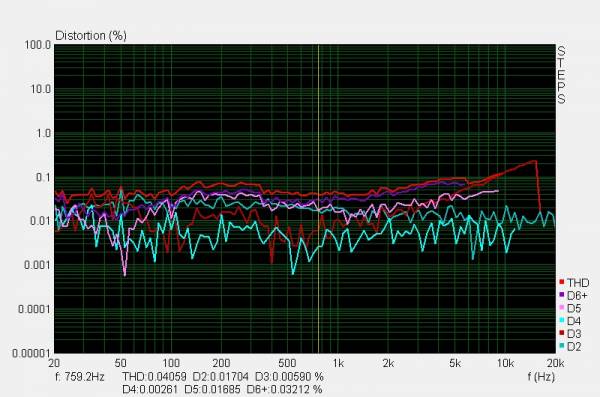Click the 'Distortion (%)' axis title
The width and height of the screenshot is (600, 397).
(x=91, y=36)
